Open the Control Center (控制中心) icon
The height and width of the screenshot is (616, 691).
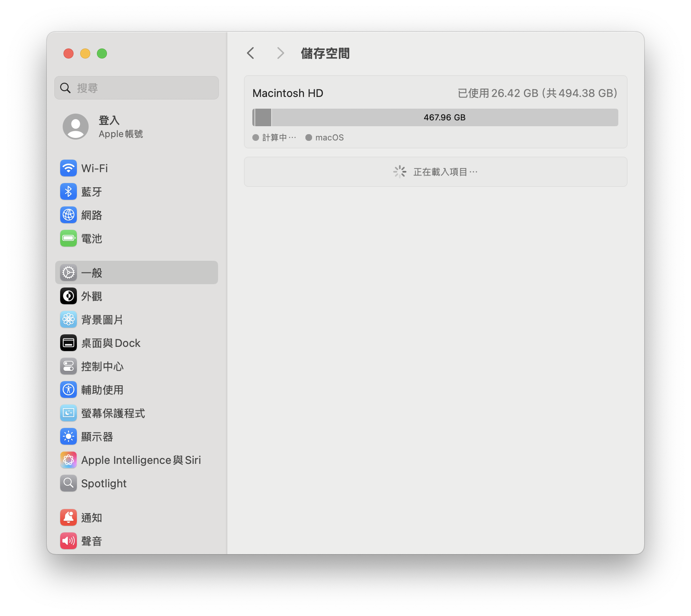69,367
